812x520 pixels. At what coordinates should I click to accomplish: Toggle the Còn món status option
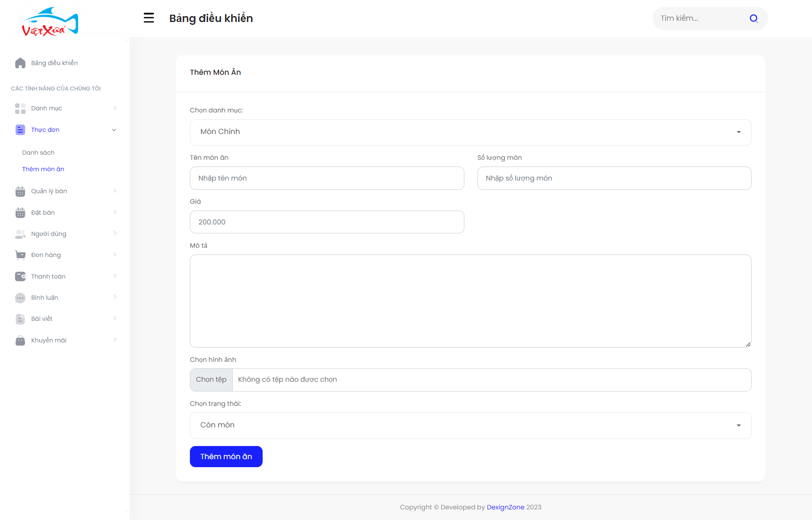[470, 425]
